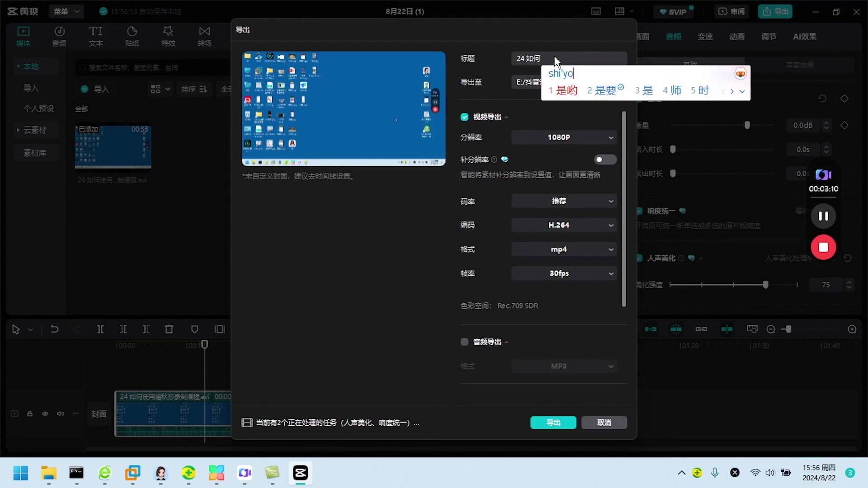This screenshot has height=488, width=868.
Task: Click the cyan Export (导出) button in dialog
Action: tap(553, 422)
